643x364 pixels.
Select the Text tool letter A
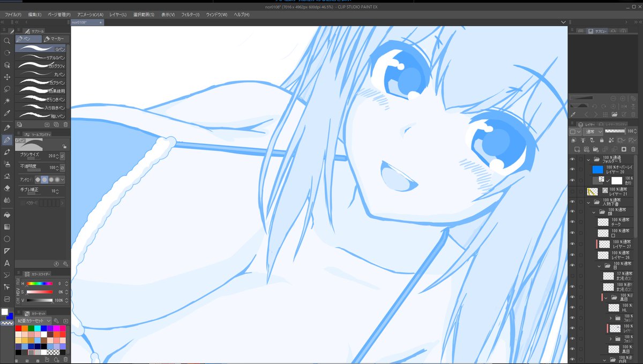pyautogui.click(x=7, y=263)
